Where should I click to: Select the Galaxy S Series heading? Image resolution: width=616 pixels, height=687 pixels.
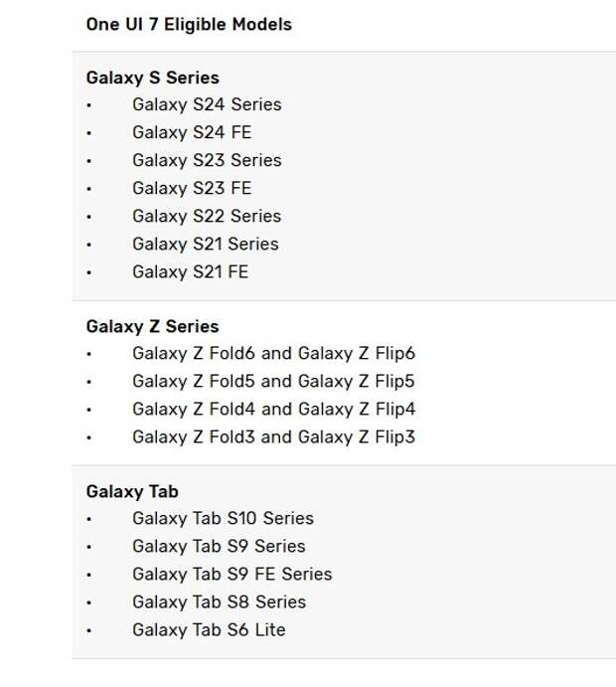pyautogui.click(x=153, y=78)
